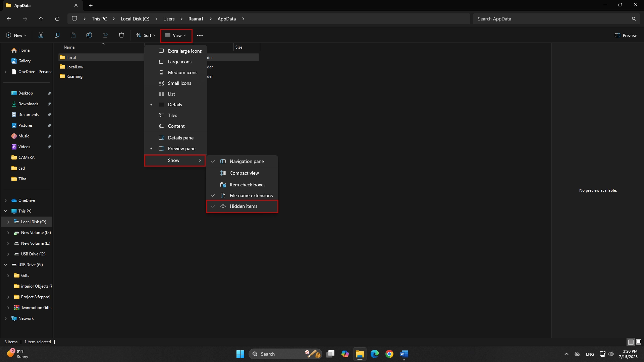Open Google Chrome from the taskbar

(x=389, y=354)
